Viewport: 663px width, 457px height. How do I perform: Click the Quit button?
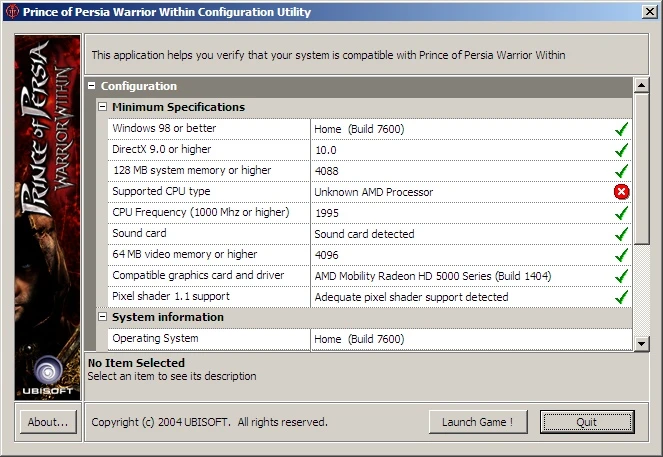[x=586, y=422]
